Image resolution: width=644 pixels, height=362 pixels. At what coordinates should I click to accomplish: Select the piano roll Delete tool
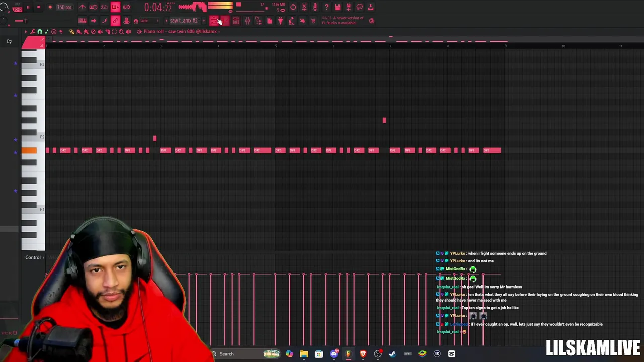[x=93, y=31]
